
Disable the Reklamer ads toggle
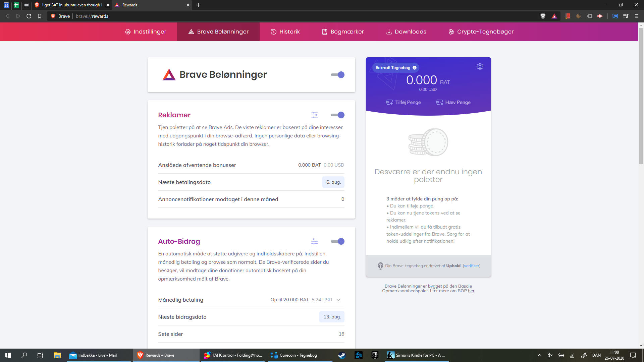(338, 115)
